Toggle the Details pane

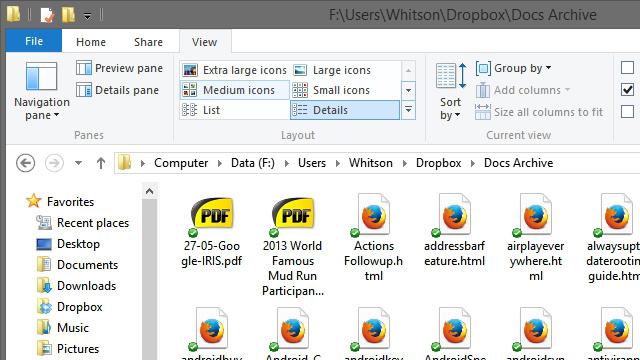point(118,90)
